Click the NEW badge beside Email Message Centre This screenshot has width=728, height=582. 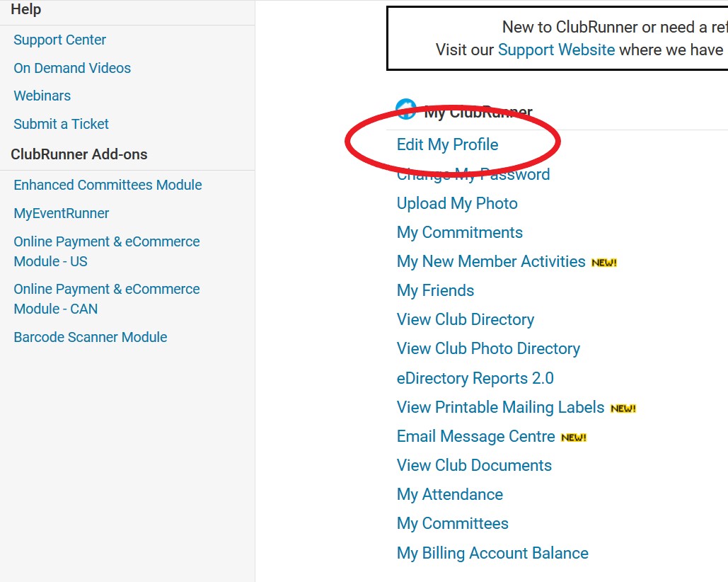click(x=574, y=438)
